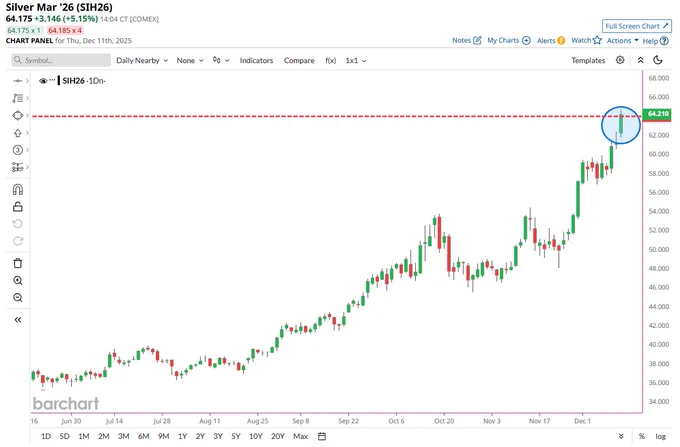Viewport: 680px width, 447px height.
Task: Open the candlestick chart type dropdown
Action: coord(221,60)
